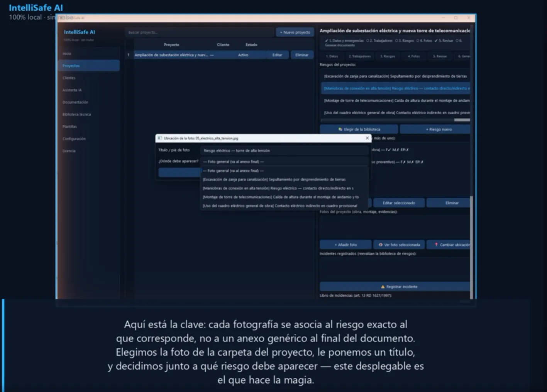Select 'Montaje de torre' risk in 'Riesgos del proyecto'
Screen dimensions: 547x392
(x=395, y=101)
